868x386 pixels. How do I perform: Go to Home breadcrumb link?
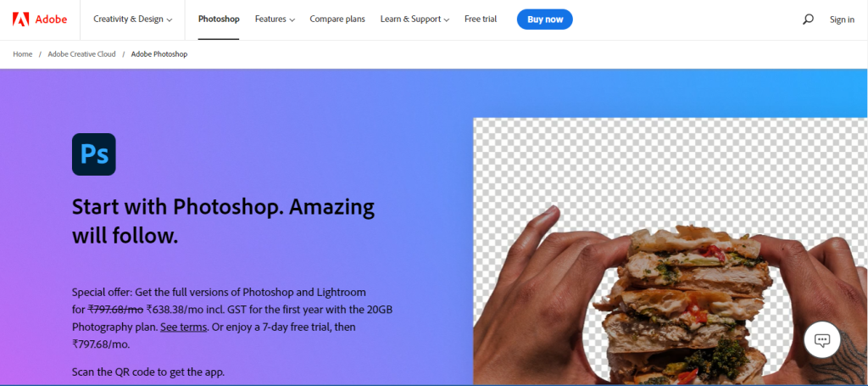[x=23, y=54]
